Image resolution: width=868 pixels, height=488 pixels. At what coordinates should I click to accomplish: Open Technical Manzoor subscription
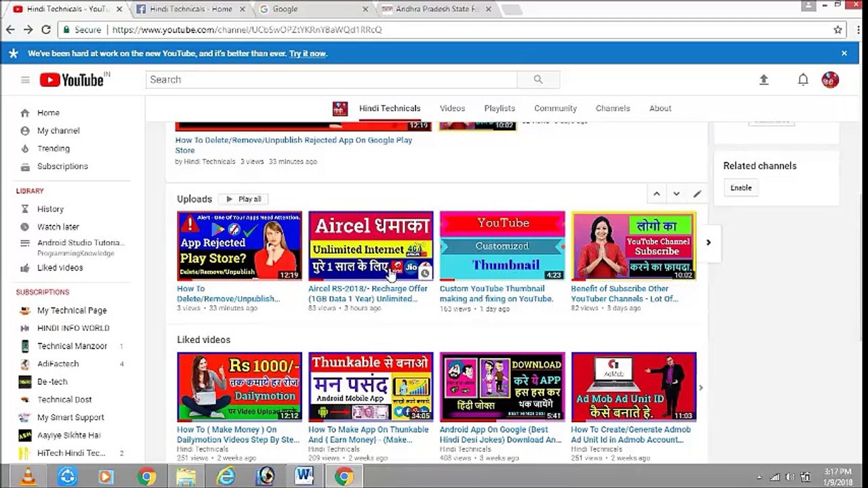[x=72, y=346]
